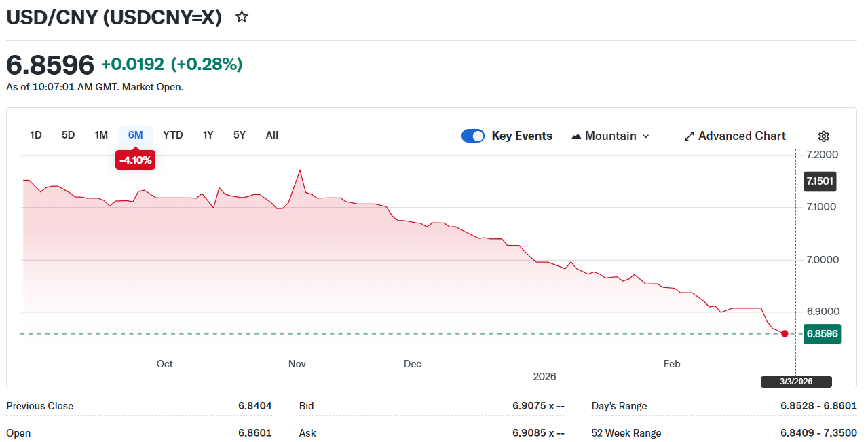
Task: Select the 6M time range
Action: 136,135
